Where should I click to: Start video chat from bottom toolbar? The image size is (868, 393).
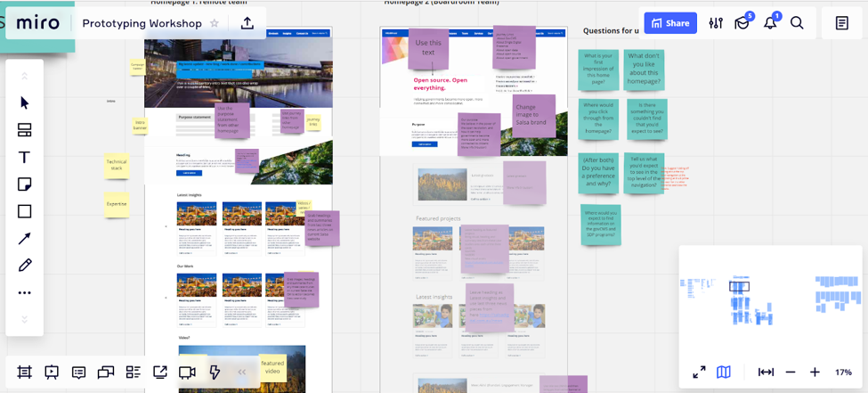[187, 373]
